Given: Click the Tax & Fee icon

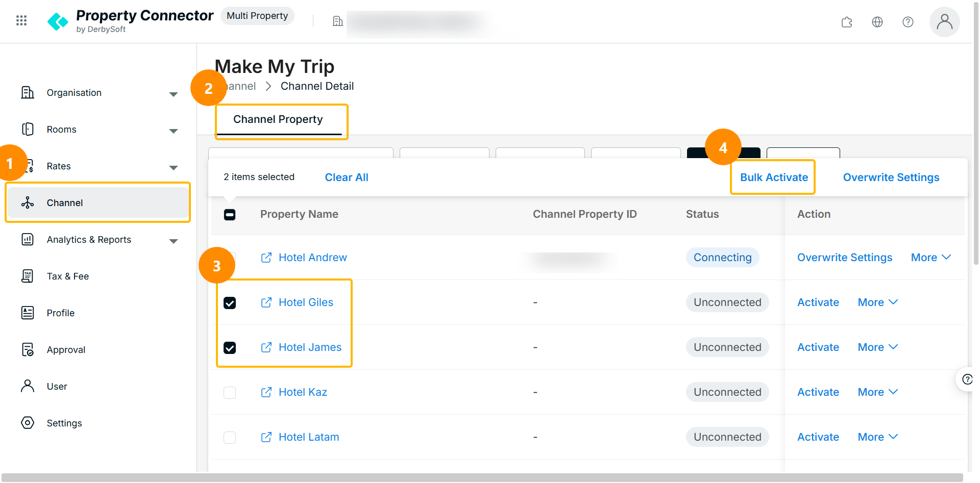Looking at the screenshot, I should (x=28, y=276).
